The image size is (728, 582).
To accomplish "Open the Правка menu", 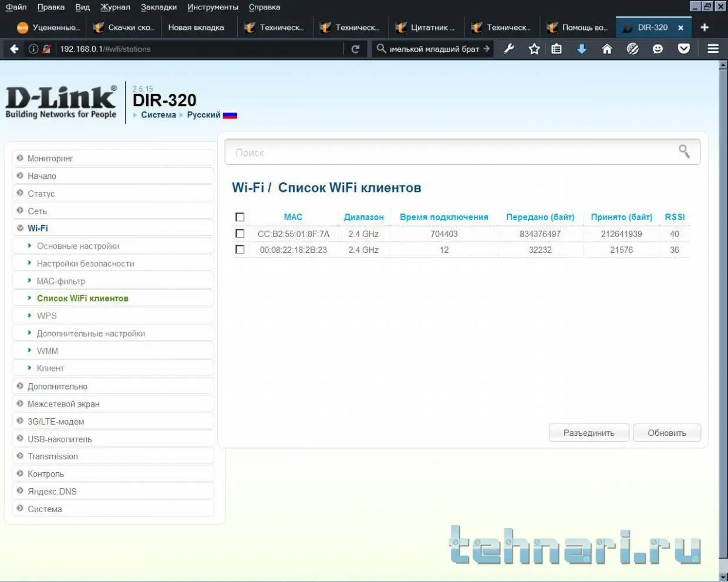I will pos(51,7).
